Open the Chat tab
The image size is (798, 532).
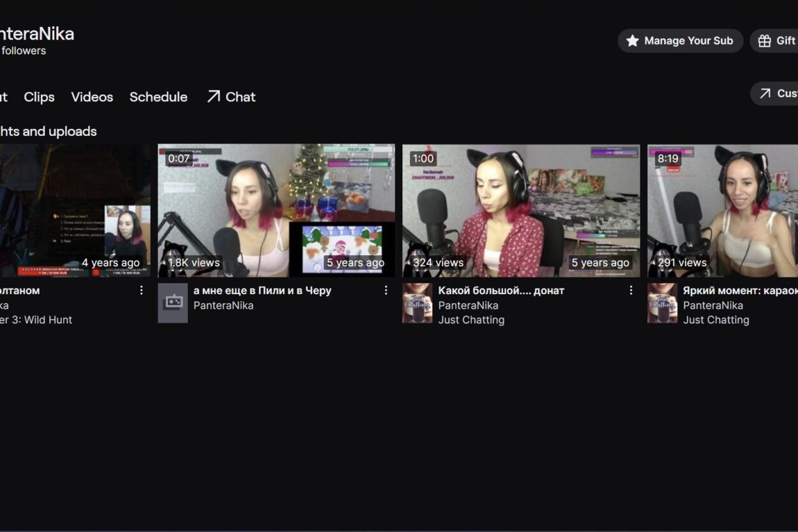(x=231, y=97)
